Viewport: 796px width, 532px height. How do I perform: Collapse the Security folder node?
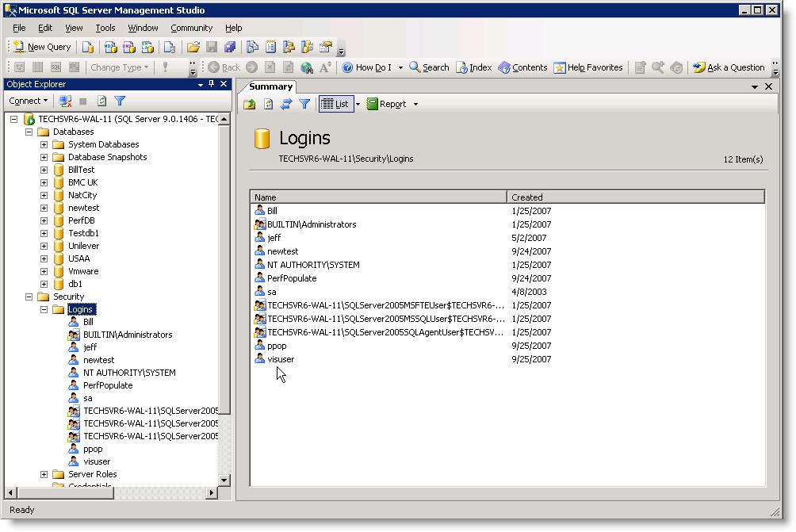tap(29, 297)
